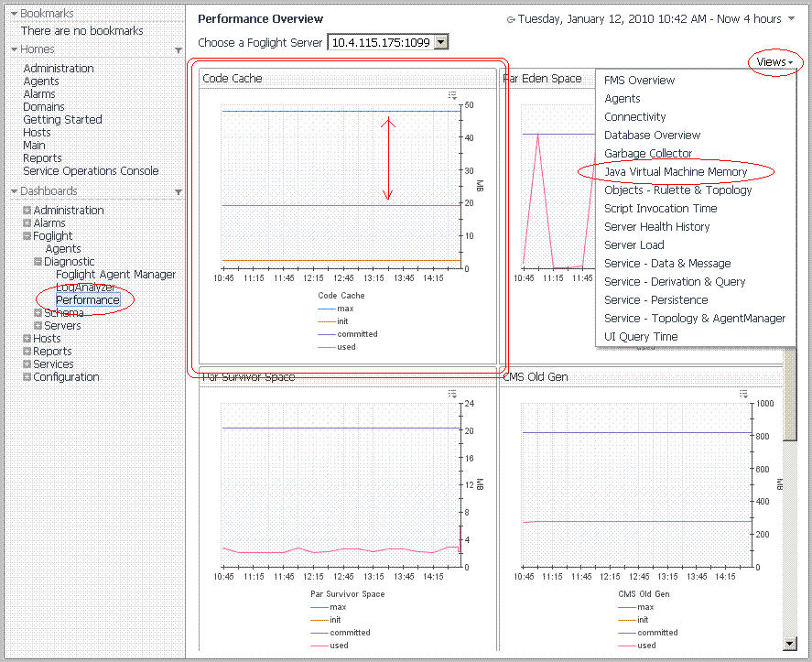
Task: Expand the Servers dashboard node
Action: 38,326
